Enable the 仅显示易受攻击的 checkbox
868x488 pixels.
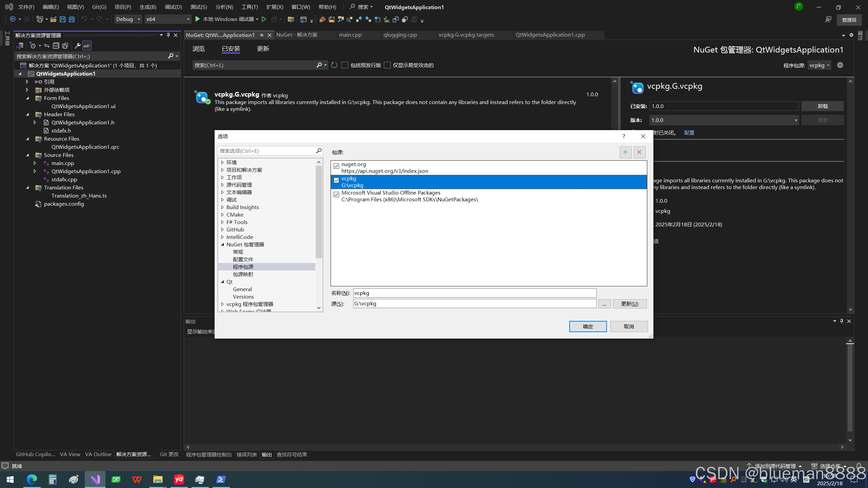point(387,65)
